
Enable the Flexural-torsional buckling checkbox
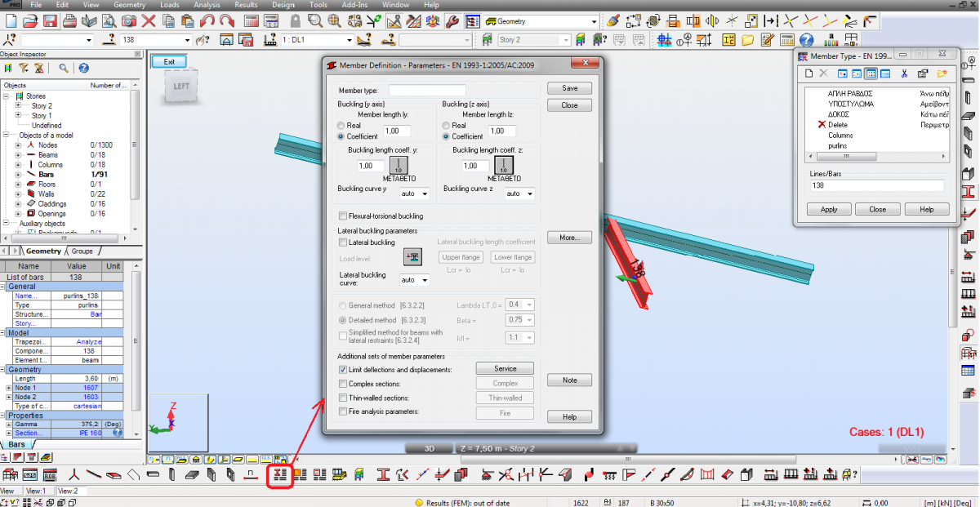(343, 216)
